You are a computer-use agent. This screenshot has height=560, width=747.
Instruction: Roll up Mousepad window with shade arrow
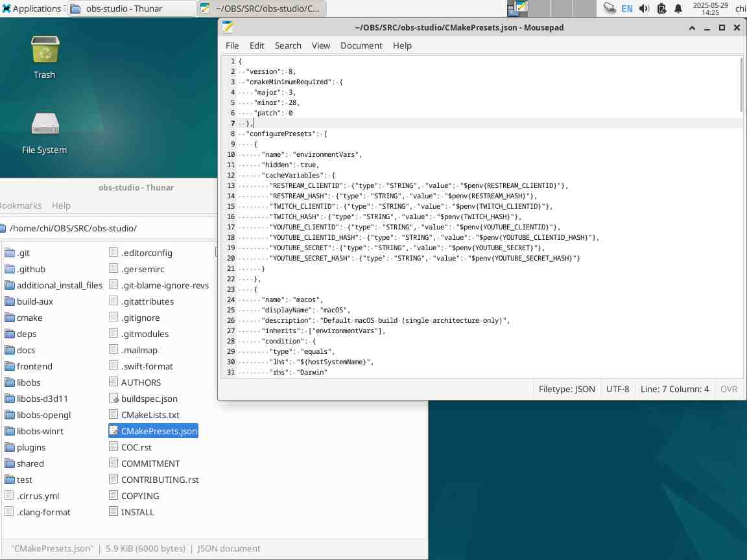692,28
